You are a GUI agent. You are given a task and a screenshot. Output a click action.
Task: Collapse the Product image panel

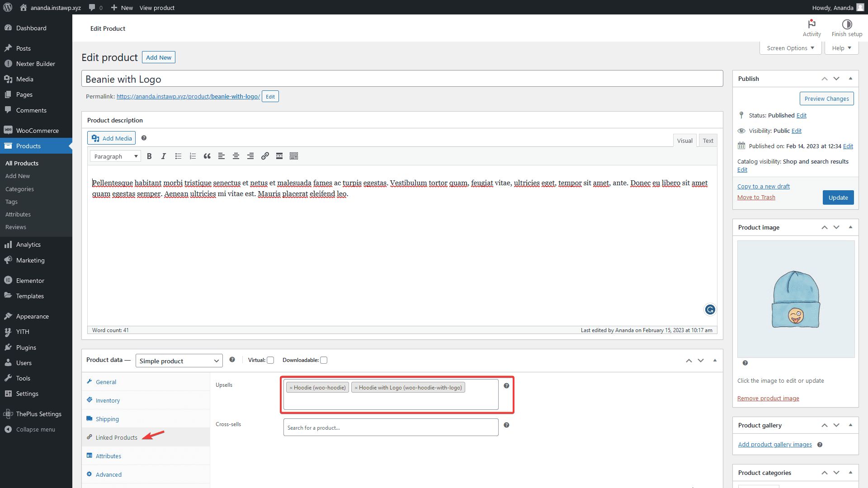(850, 227)
